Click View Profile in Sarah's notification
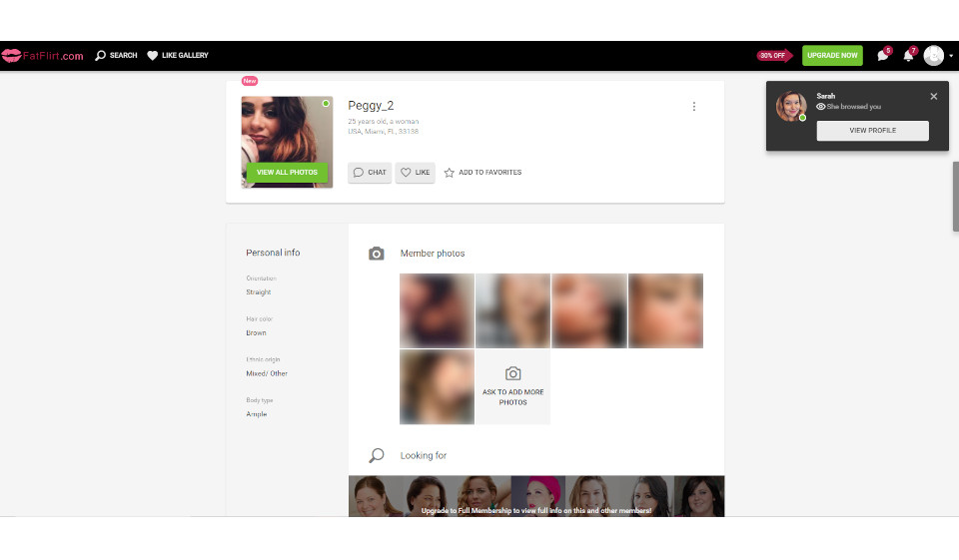This screenshot has width=959, height=560. (x=872, y=131)
